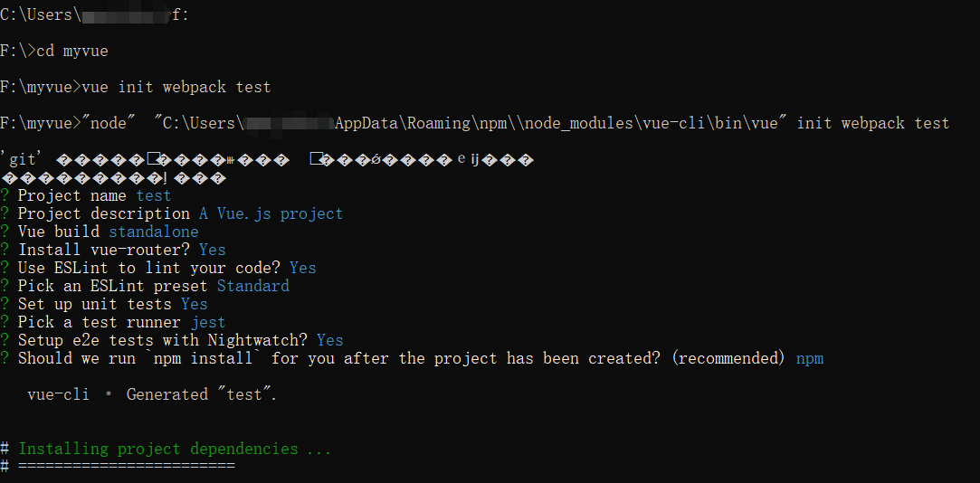Select the Project name answer "test"

(153, 195)
